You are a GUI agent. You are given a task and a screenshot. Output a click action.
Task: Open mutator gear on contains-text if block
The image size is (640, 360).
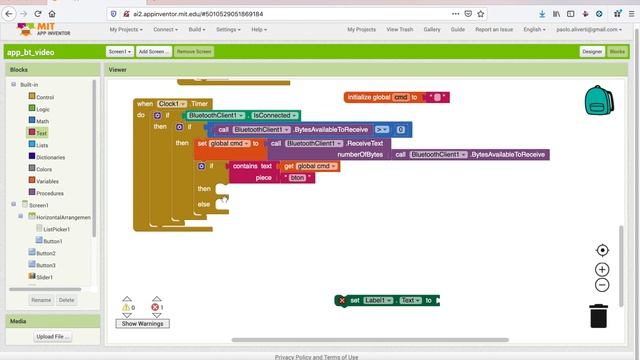[x=201, y=166]
